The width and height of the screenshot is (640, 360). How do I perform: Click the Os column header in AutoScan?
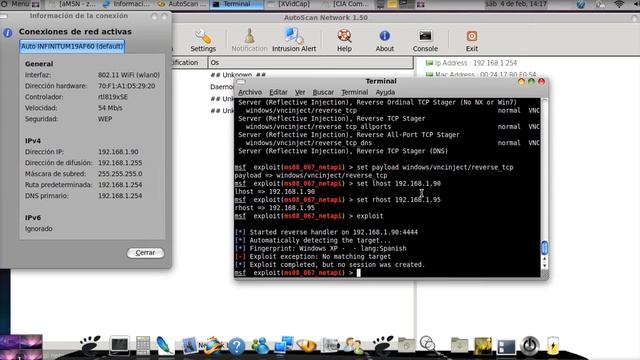pos(310,62)
